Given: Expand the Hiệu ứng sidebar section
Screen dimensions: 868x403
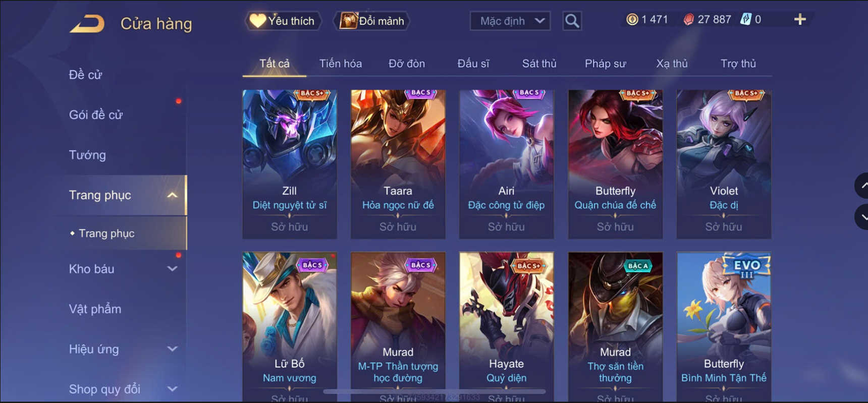Looking at the screenshot, I should [123, 349].
